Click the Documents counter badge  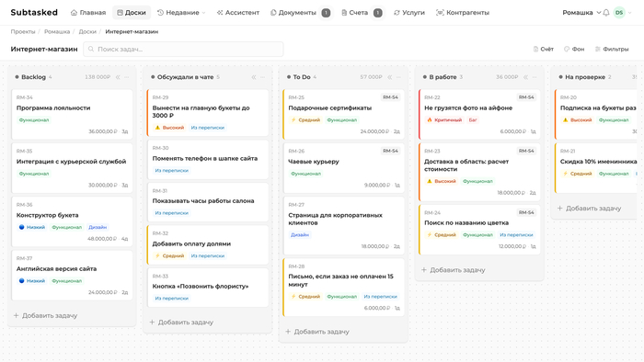(x=326, y=13)
